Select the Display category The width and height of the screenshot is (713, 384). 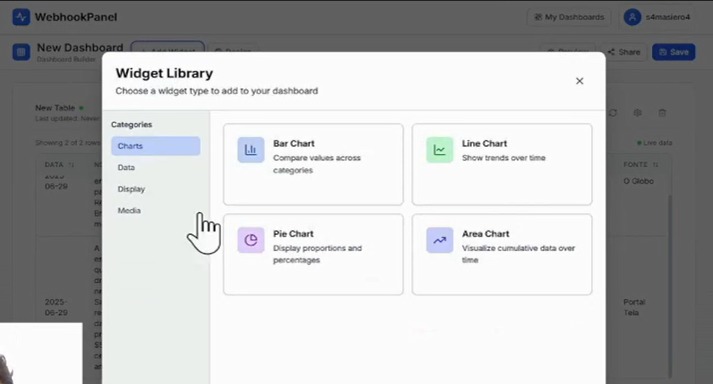click(x=156, y=189)
